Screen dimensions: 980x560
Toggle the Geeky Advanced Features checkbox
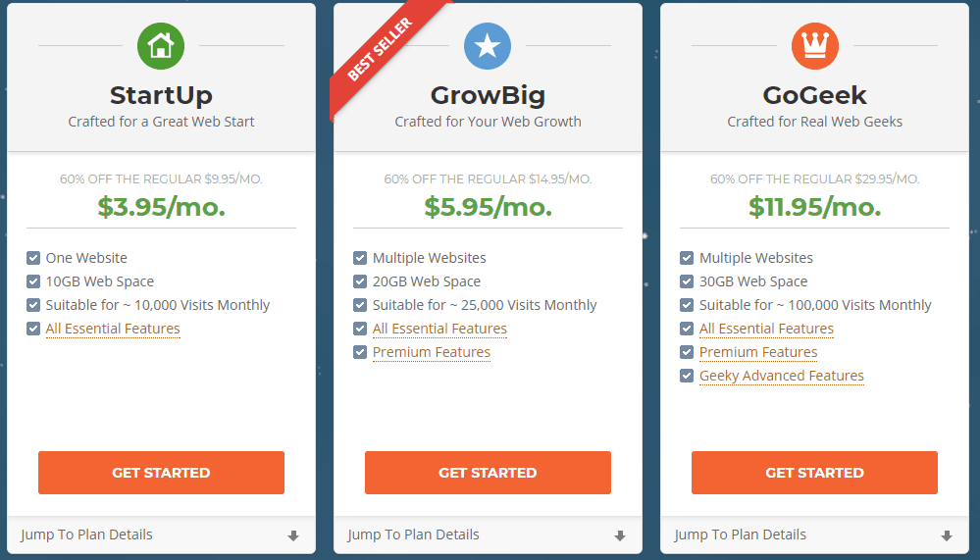[687, 376]
